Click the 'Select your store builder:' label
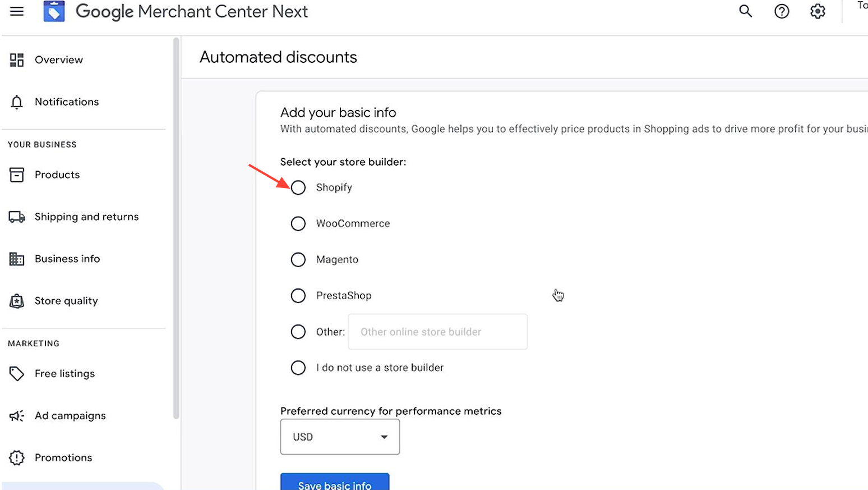868x490 pixels. point(343,162)
